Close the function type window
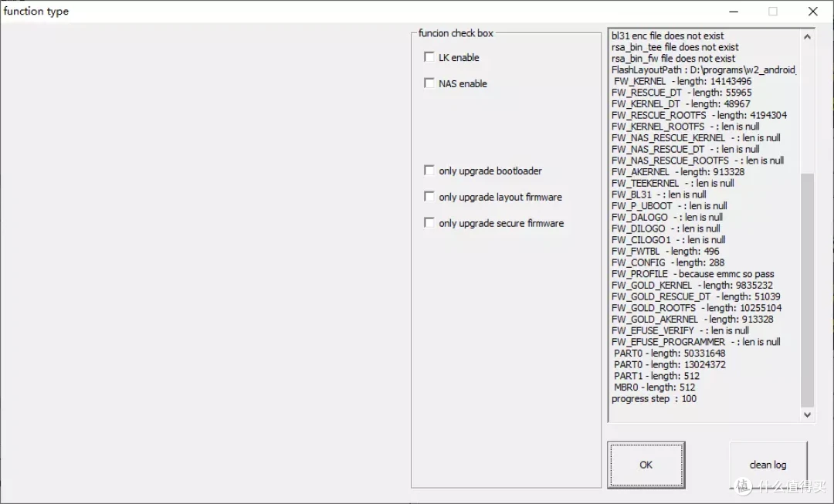The width and height of the screenshot is (834, 504). click(812, 12)
